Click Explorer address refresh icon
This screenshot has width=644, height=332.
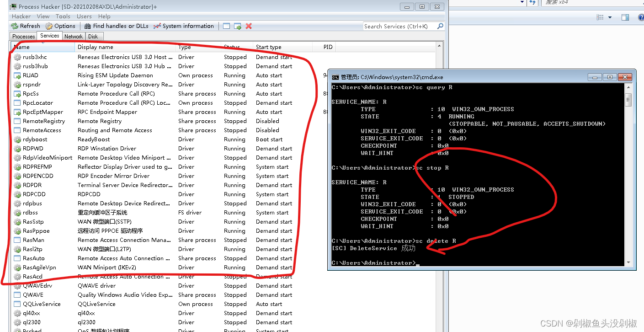coord(532,2)
